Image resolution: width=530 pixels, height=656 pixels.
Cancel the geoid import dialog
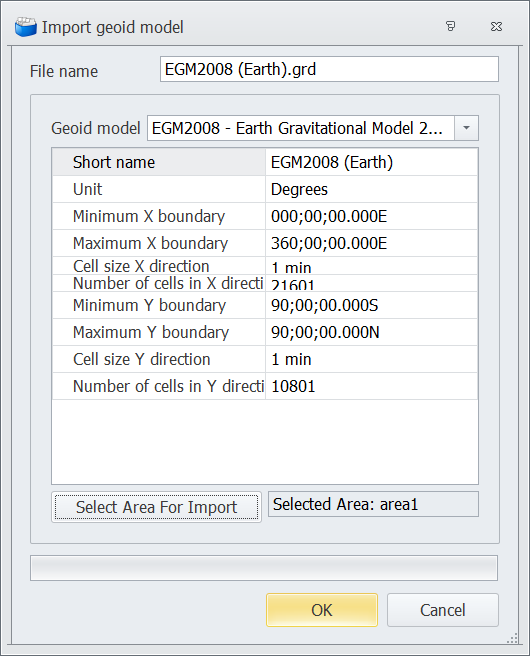click(x=443, y=610)
